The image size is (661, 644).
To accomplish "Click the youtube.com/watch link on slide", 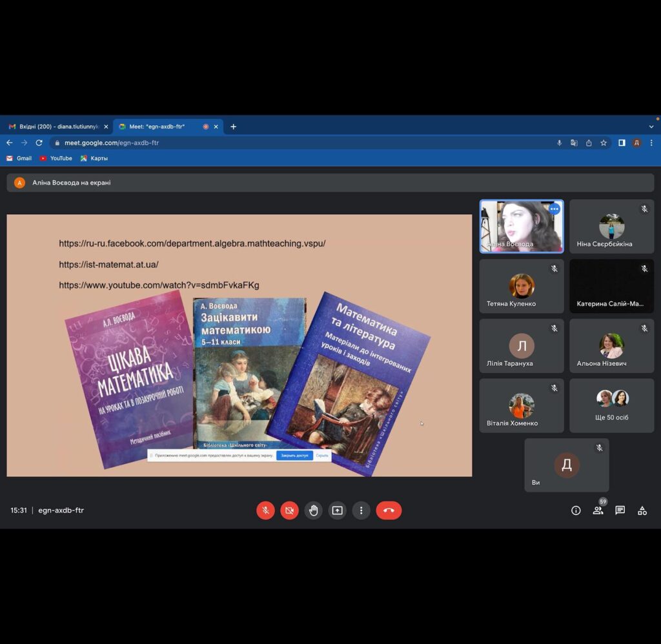I will click(x=159, y=285).
